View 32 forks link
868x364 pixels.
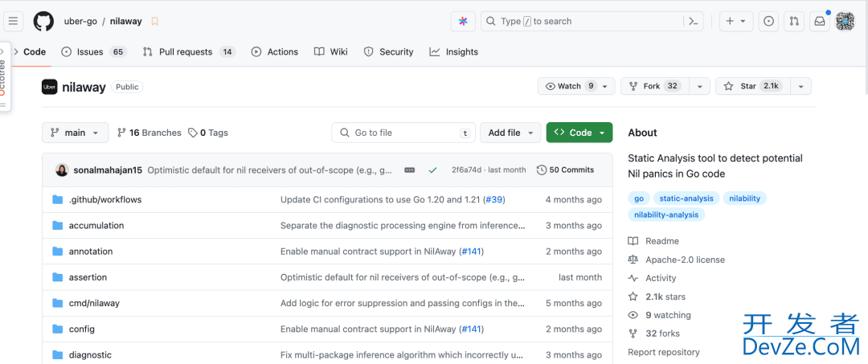coord(653,333)
